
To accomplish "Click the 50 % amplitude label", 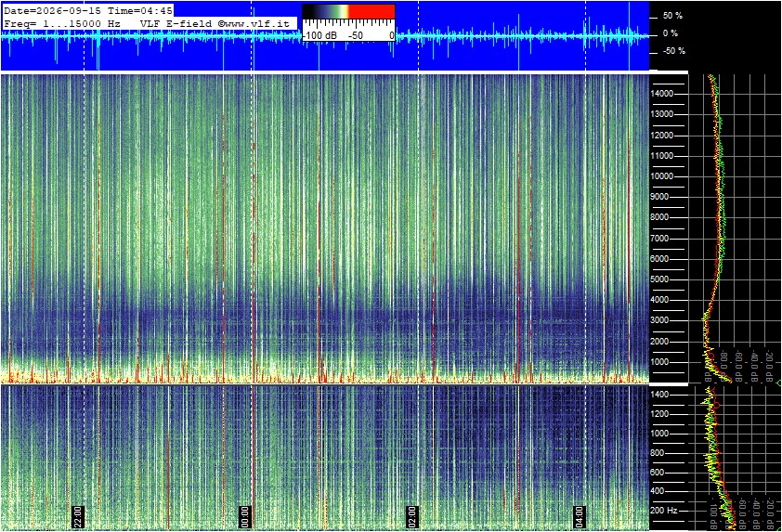I will coord(672,16).
